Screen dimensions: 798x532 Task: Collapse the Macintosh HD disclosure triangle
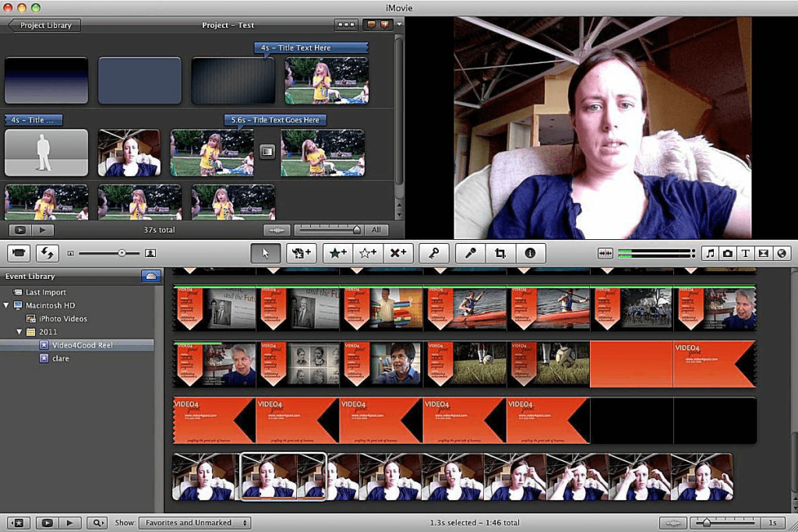(x=6, y=305)
